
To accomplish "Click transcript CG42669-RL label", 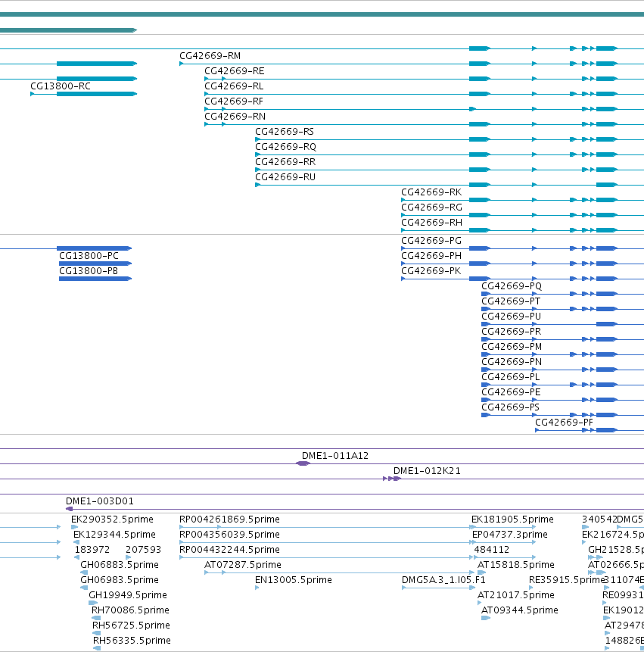I will click(234, 86).
